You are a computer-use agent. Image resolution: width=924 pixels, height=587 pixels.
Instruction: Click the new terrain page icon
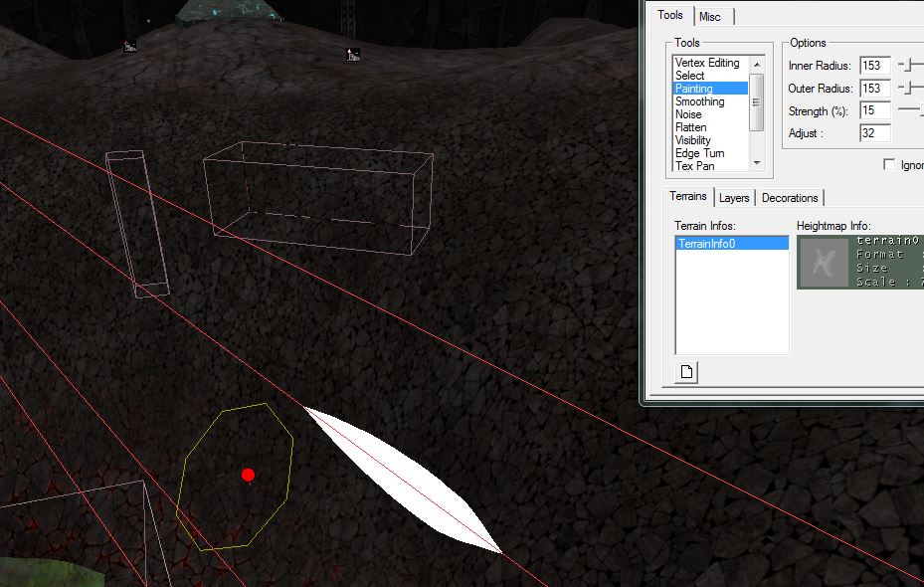click(684, 373)
